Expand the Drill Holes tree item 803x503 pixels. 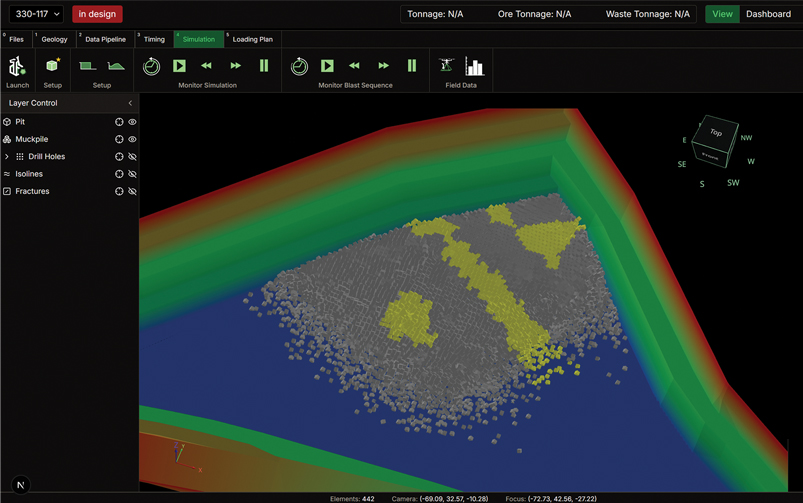7,157
